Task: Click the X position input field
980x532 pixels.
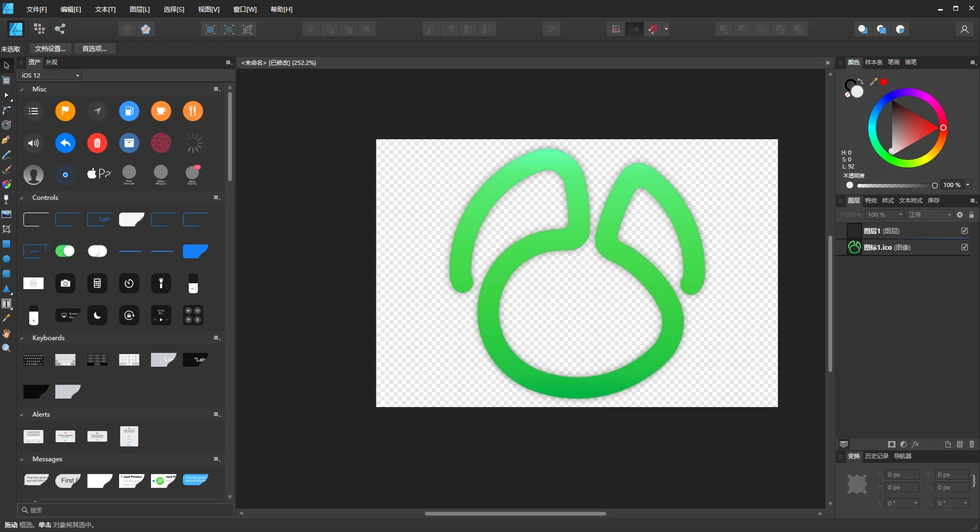Action: coord(902,475)
